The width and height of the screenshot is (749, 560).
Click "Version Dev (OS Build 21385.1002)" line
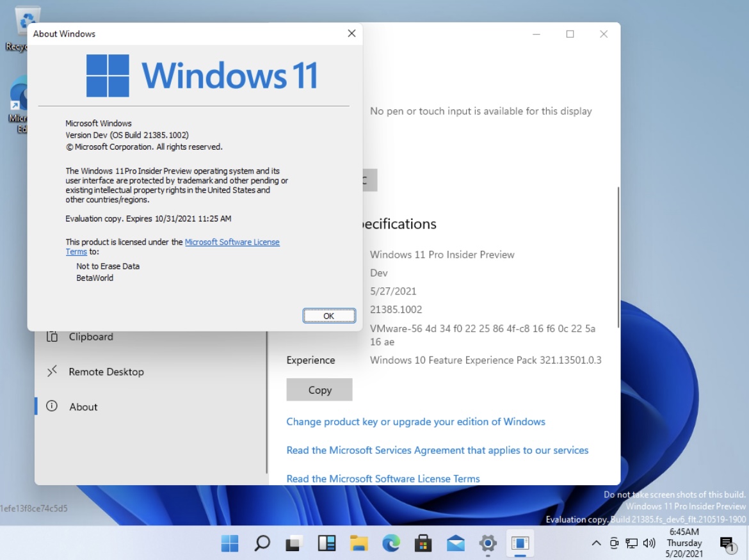pos(127,135)
